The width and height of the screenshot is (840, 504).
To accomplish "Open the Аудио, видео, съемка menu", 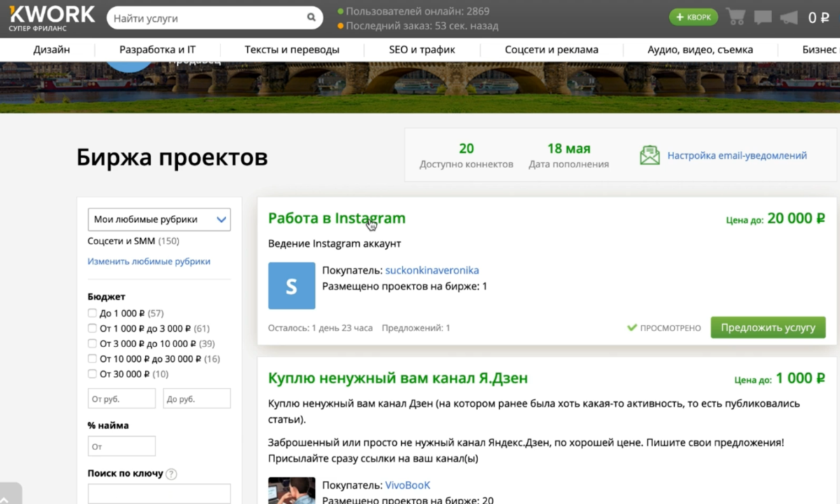I will 700,50.
